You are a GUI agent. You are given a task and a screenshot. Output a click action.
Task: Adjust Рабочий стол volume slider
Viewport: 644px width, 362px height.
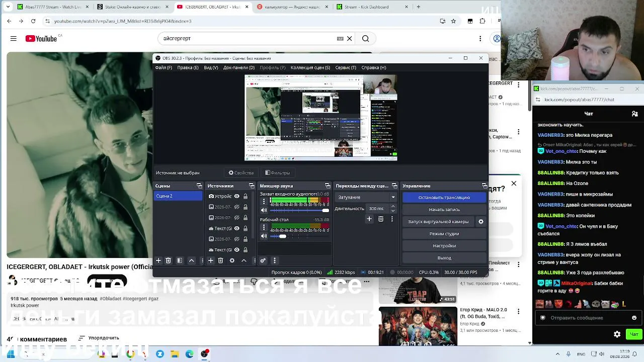(300, 236)
